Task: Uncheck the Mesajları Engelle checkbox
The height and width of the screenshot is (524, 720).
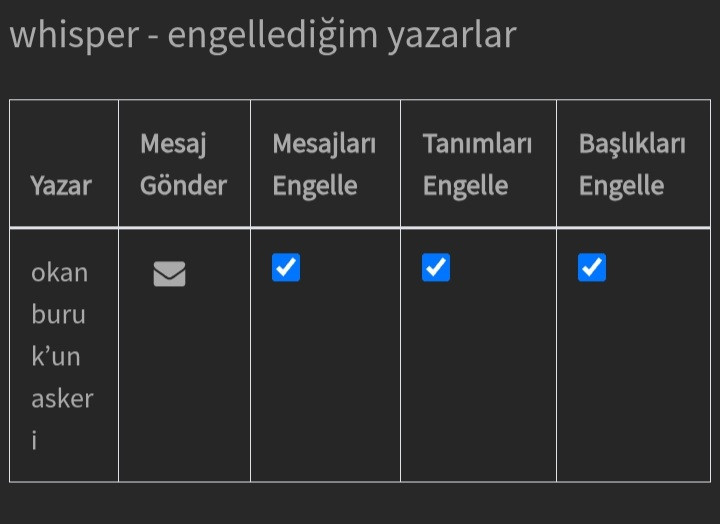Action: 286,268
